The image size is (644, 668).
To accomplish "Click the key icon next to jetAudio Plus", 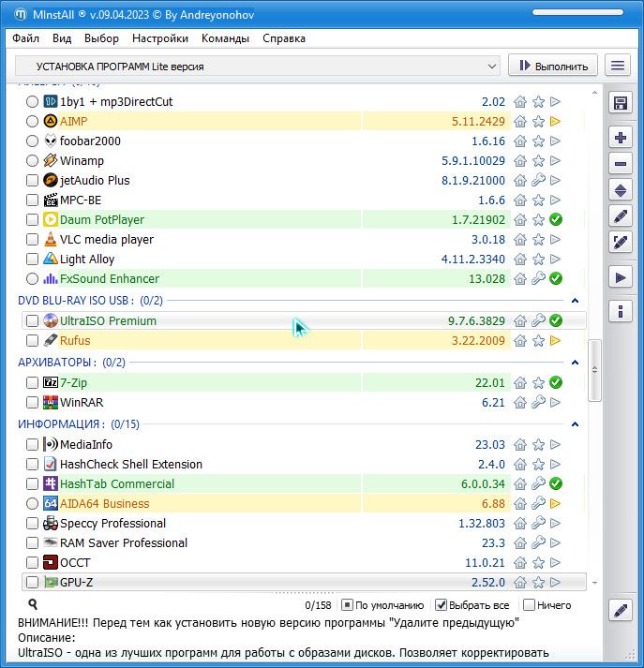I will click(538, 181).
